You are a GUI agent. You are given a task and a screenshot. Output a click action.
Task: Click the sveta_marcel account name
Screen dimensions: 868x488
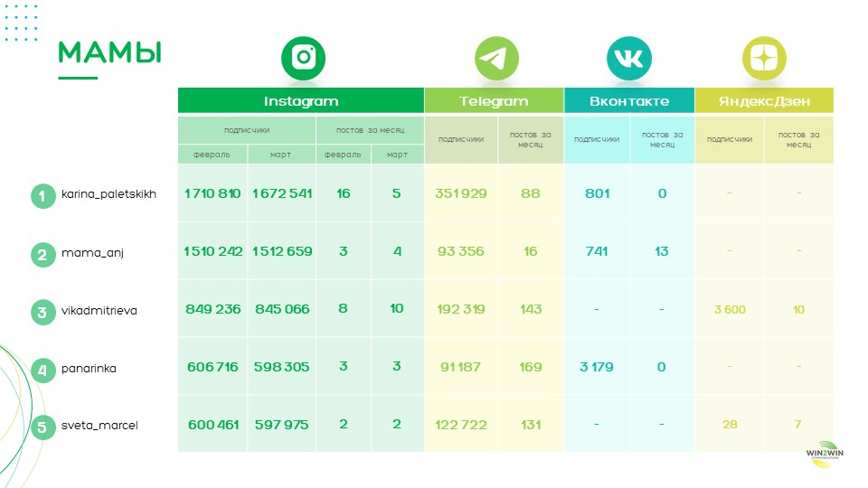99,426
